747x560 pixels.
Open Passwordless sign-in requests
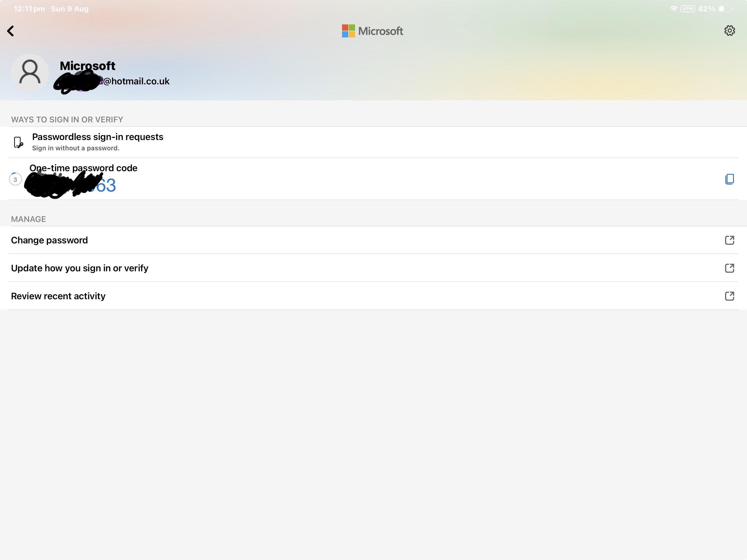pos(373,142)
